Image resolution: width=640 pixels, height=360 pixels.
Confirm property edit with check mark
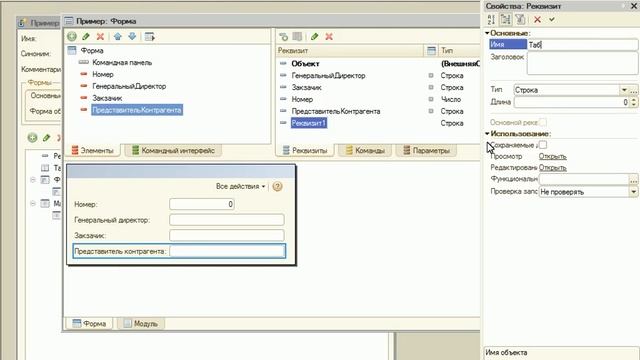[552, 19]
